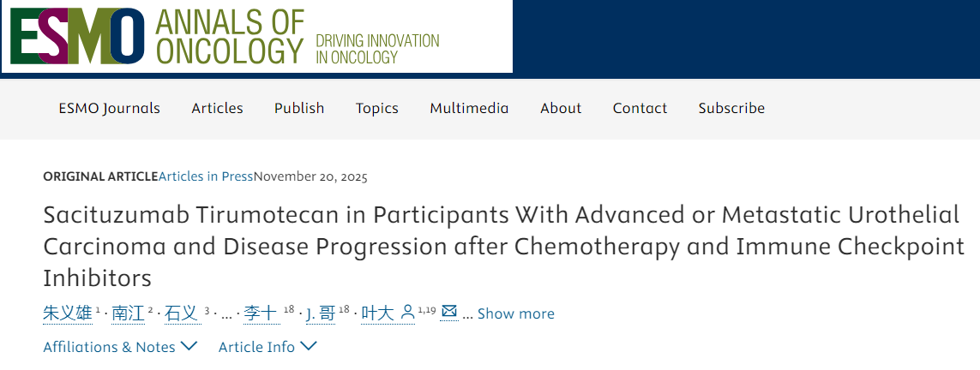The width and height of the screenshot is (980, 370).
Task: Select the Multimedia menu item
Action: 469,108
